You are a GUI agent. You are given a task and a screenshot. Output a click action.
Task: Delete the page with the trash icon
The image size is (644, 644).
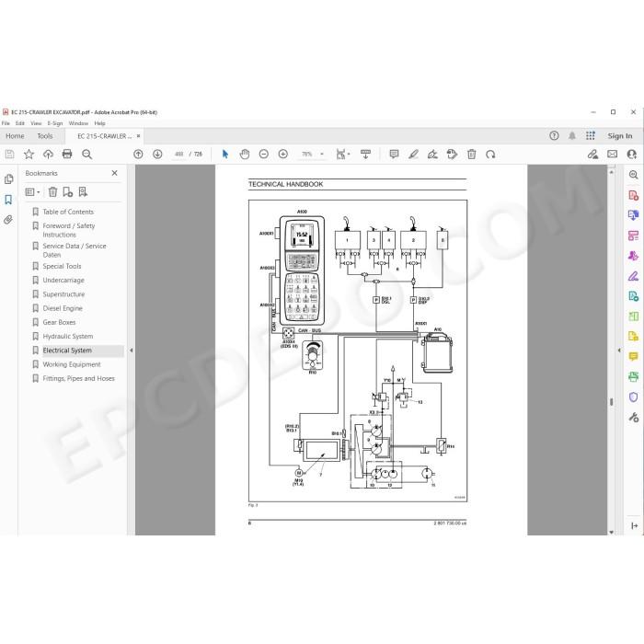coord(471,155)
